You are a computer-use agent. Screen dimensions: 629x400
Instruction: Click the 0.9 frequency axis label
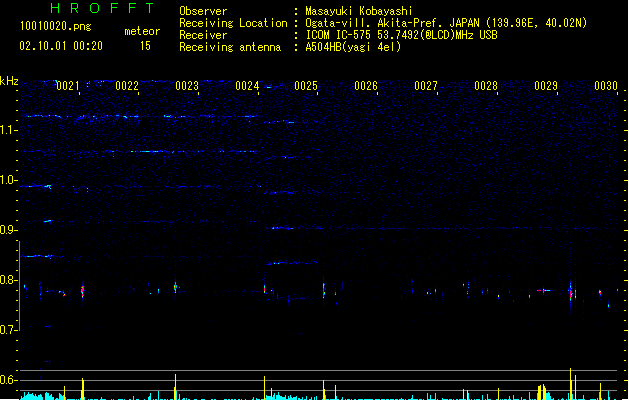8,230
